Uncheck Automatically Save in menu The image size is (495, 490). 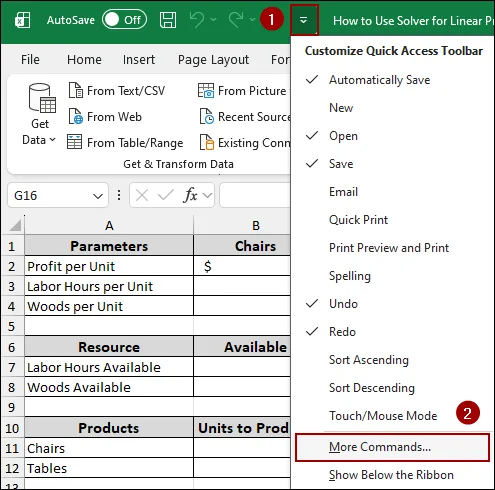click(x=393, y=80)
